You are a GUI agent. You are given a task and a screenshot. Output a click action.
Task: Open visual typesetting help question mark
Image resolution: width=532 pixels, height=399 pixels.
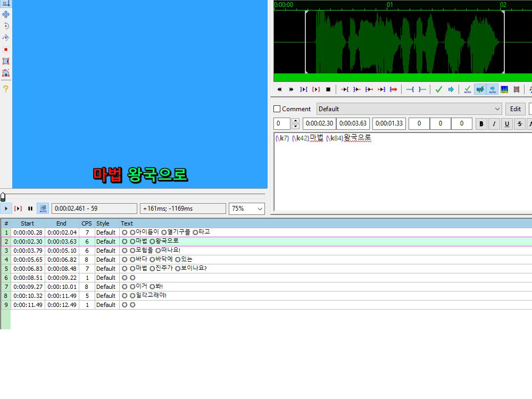pyautogui.click(x=6, y=88)
